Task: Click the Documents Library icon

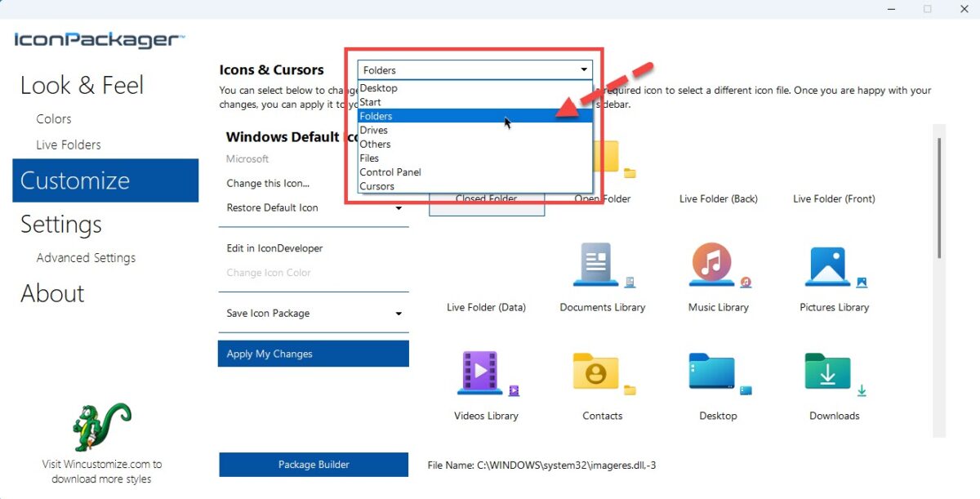Action: coord(602,265)
